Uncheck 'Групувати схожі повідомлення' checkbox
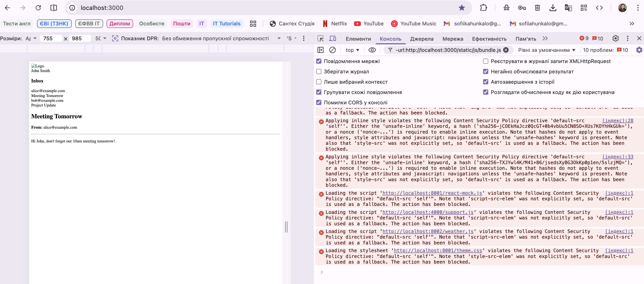Screen dimensions: 644x284 (319, 92)
